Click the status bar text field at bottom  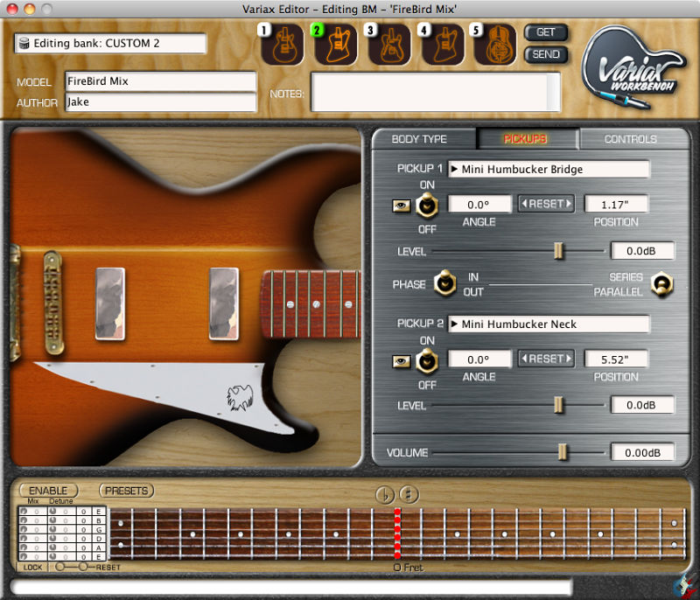coord(291,587)
